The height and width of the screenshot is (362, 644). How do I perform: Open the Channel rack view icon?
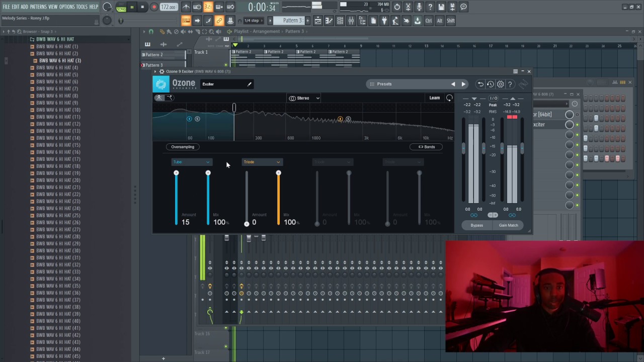point(340,21)
